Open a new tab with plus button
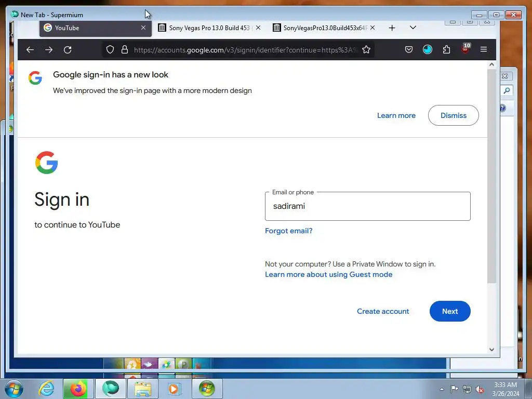The height and width of the screenshot is (399, 532). (x=392, y=28)
